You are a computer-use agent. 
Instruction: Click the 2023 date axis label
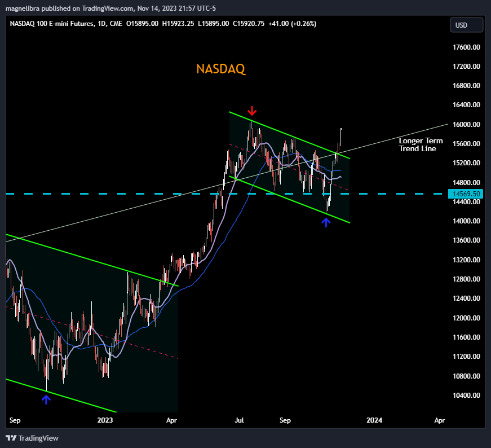(105, 420)
